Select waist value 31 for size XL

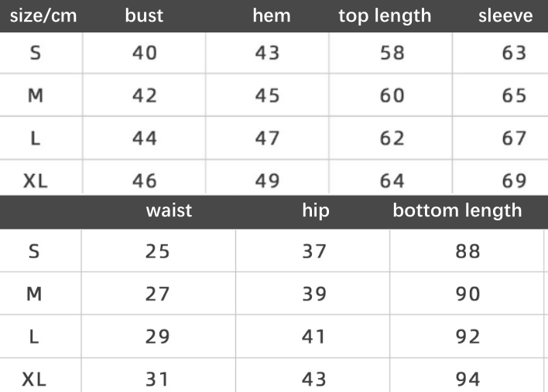(x=157, y=380)
